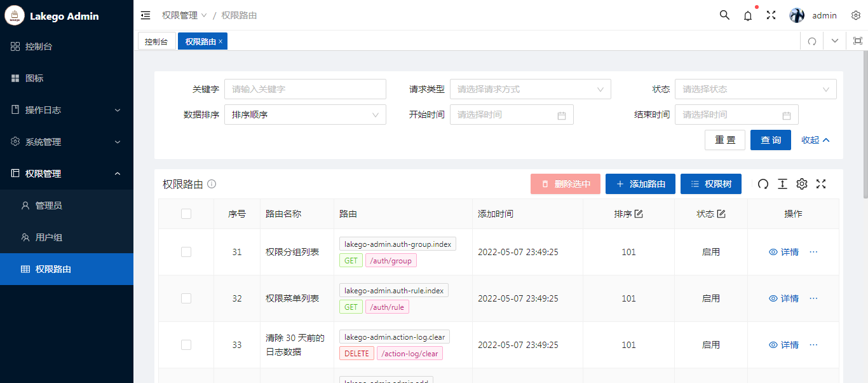Click the Lakego Admin logo
Screen dimensions: 868x383
(x=15, y=15)
